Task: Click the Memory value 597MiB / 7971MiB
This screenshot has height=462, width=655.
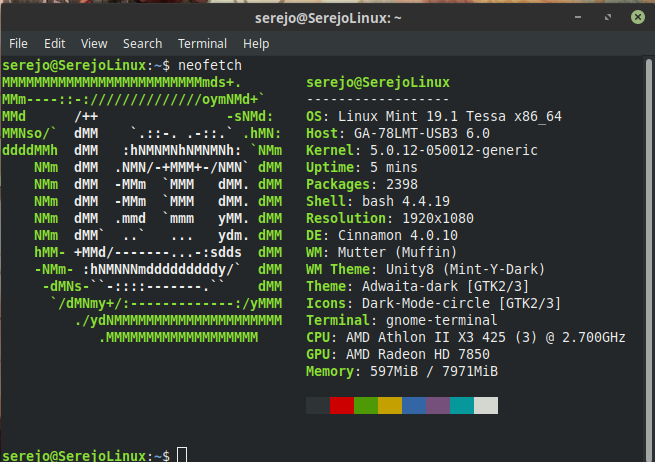Action: [x=434, y=371]
